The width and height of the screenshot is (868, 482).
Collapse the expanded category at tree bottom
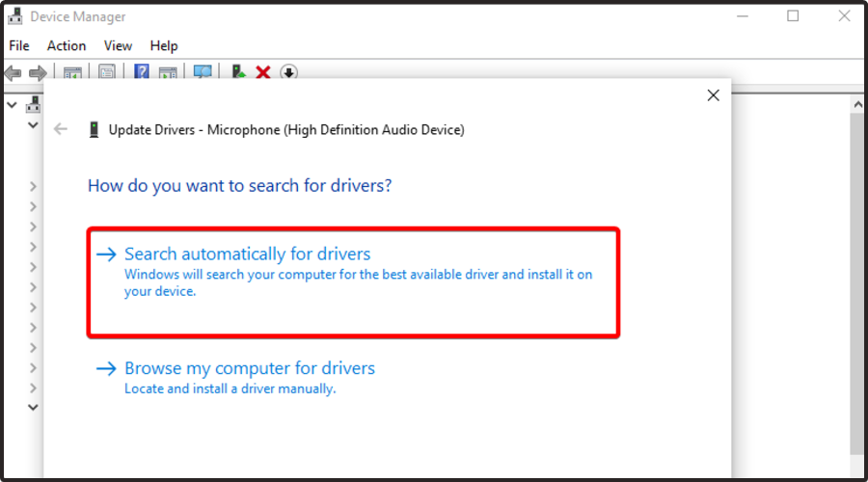(33, 408)
